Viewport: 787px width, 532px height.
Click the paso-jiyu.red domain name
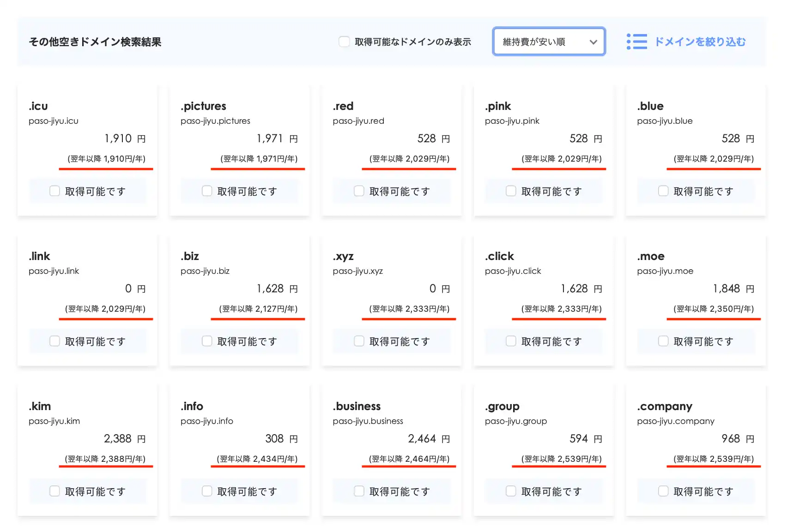(x=358, y=121)
